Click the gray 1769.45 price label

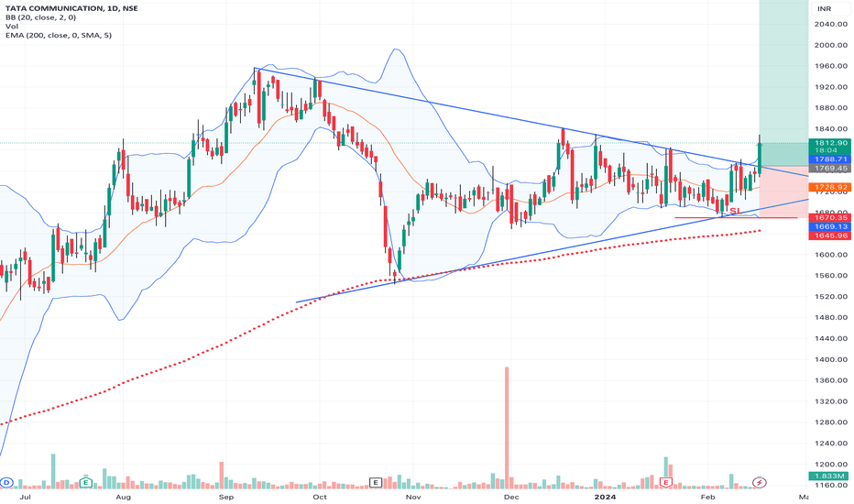[x=829, y=169]
